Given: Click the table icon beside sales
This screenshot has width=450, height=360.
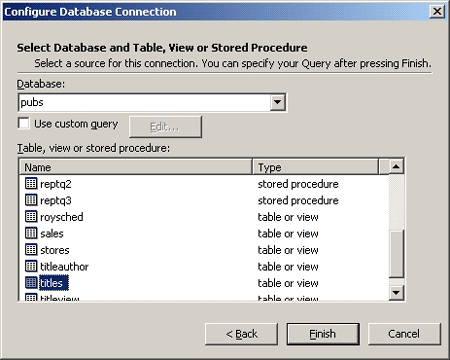Looking at the screenshot, I should pos(31,233).
